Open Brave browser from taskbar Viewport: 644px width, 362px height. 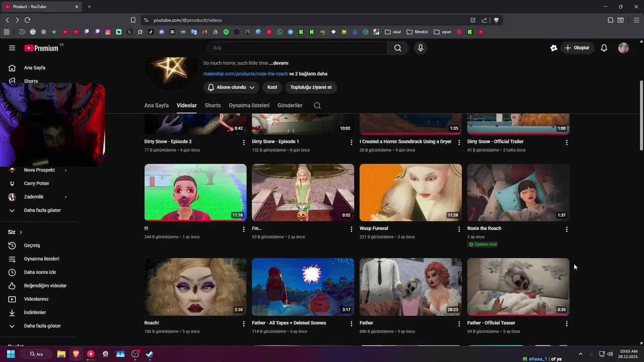click(x=76, y=354)
